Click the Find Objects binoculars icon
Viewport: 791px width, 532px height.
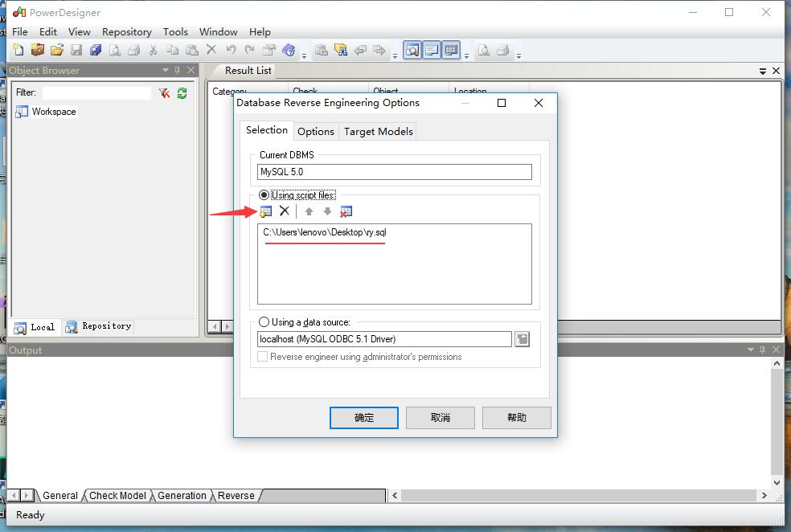pos(341,50)
